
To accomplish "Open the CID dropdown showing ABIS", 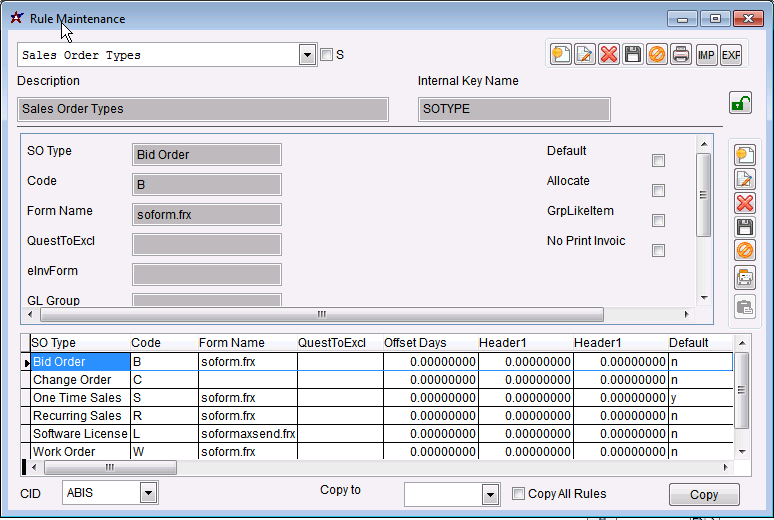I will point(148,492).
